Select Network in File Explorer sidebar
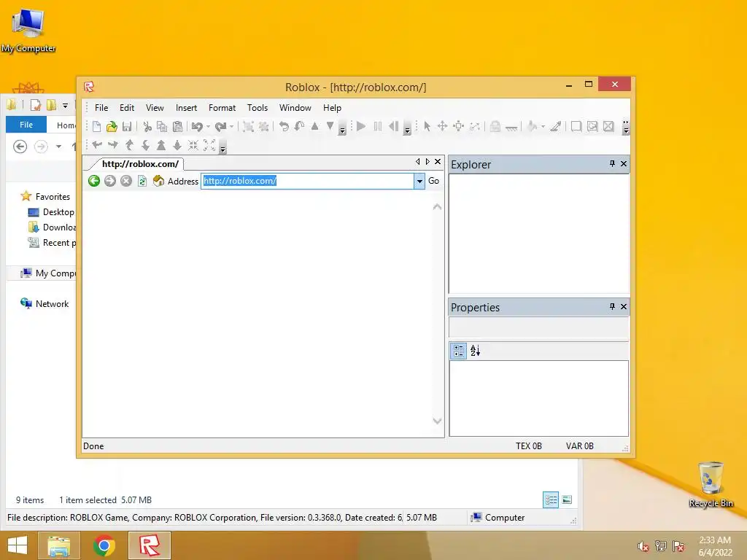The width and height of the screenshot is (747, 560). point(52,304)
